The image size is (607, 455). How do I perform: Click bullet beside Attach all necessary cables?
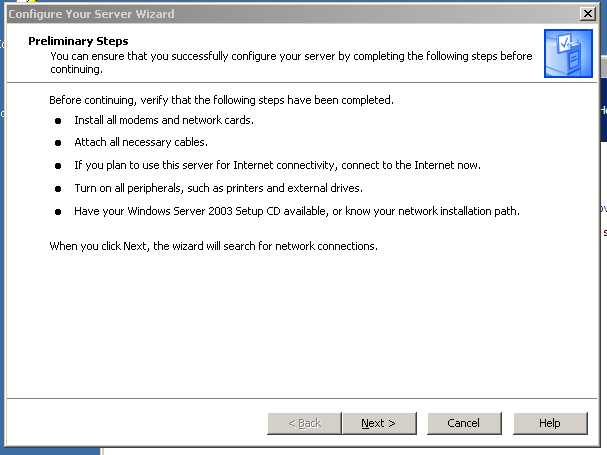click(59, 143)
